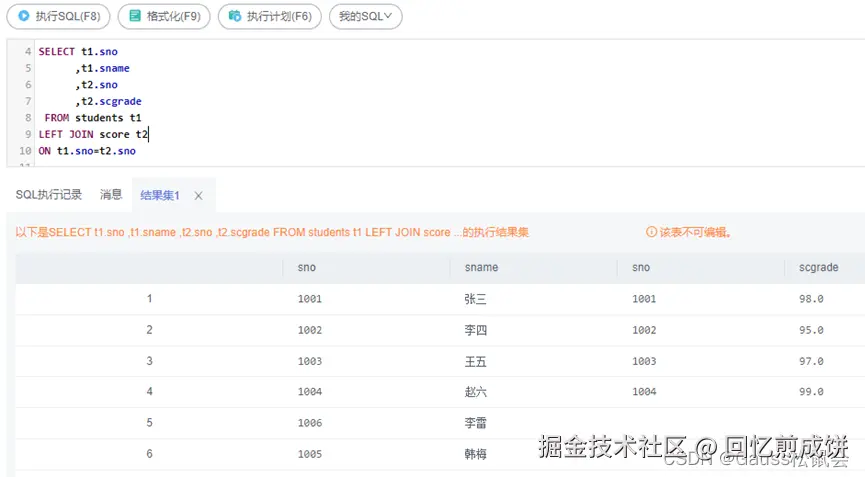Click the scgrade cell 98.0
Viewport: 865px width, 477px height.
(811, 299)
